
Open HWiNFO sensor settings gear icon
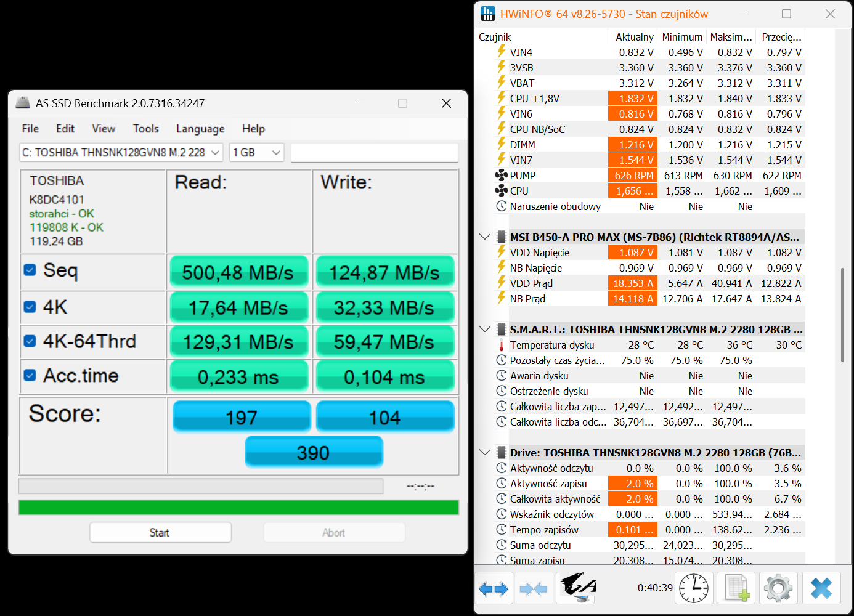coord(778,588)
